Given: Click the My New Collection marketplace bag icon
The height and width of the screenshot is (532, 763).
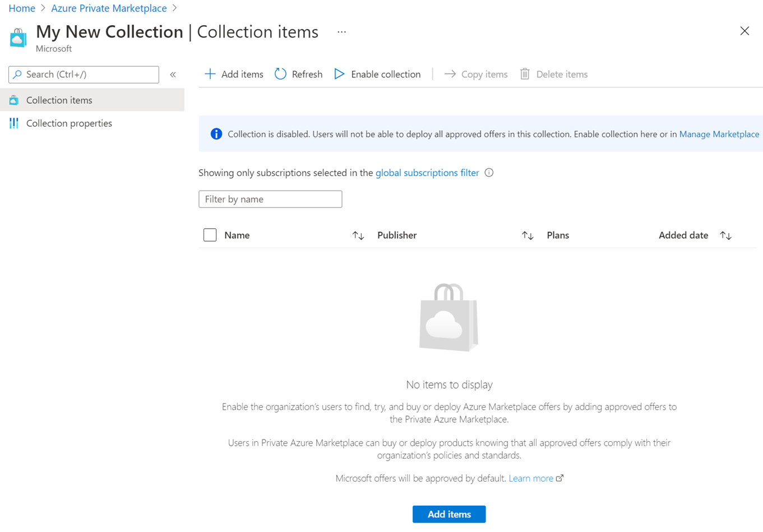Looking at the screenshot, I should (x=18, y=38).
